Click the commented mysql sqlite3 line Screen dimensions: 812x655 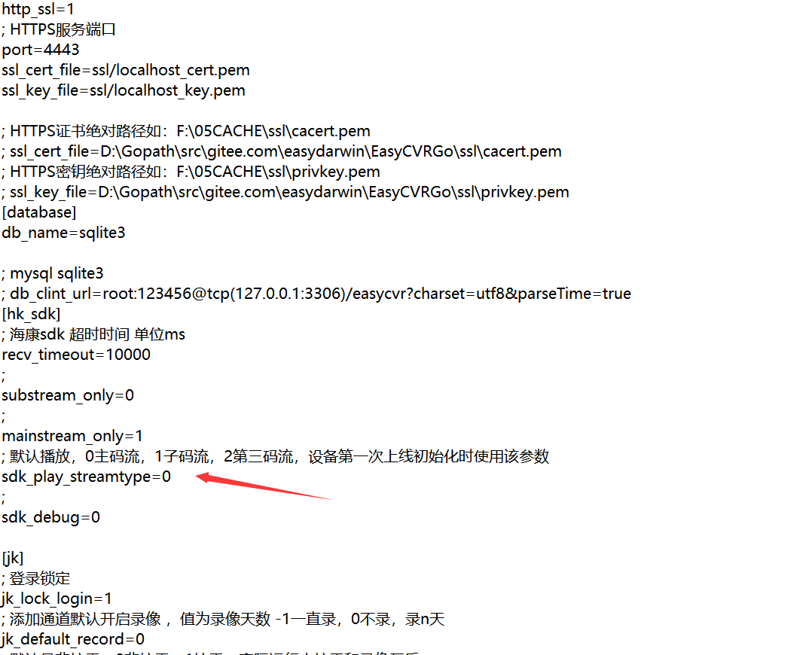52,273
